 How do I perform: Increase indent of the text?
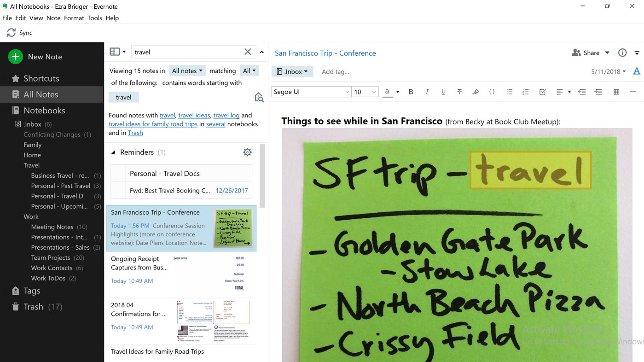(x=598, y=92)
